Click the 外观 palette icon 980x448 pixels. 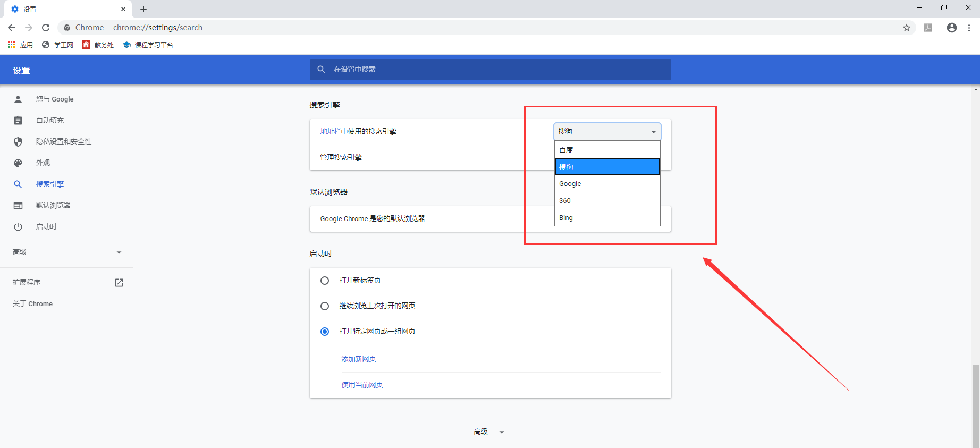[x=18, y=163]
